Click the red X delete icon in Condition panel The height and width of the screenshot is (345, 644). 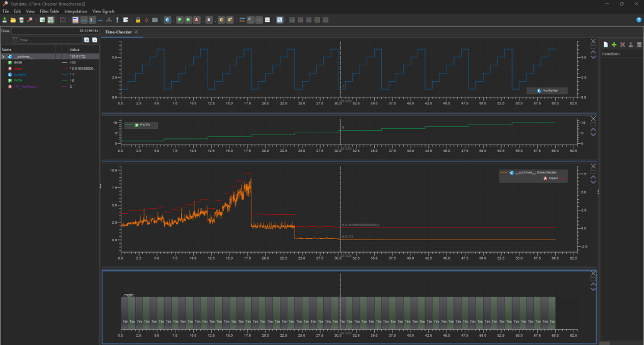pos(622,45)
